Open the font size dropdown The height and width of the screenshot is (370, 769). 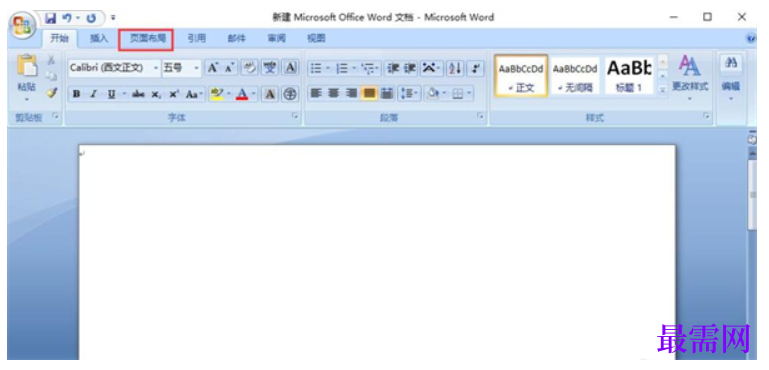pos(181,68)
